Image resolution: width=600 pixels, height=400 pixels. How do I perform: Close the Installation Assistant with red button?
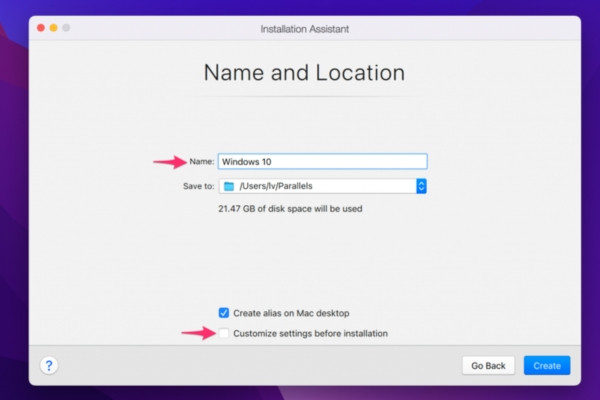coord(41,28)
